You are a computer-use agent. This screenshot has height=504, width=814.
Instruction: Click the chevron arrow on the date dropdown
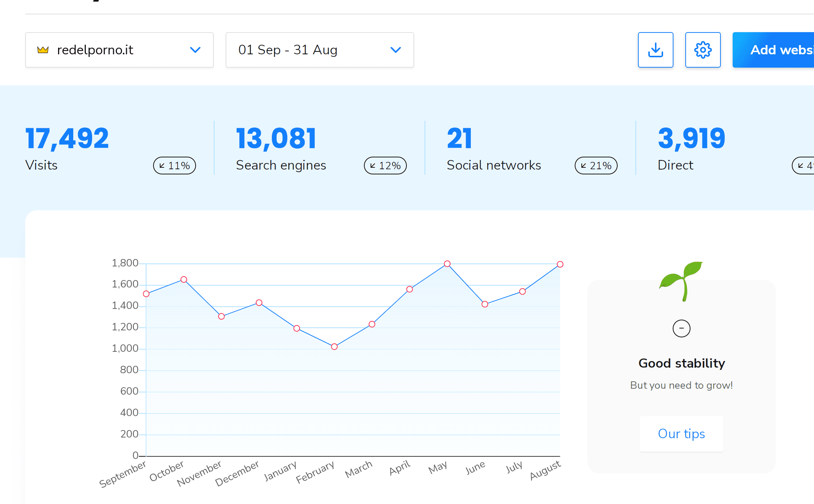(396, 50)
